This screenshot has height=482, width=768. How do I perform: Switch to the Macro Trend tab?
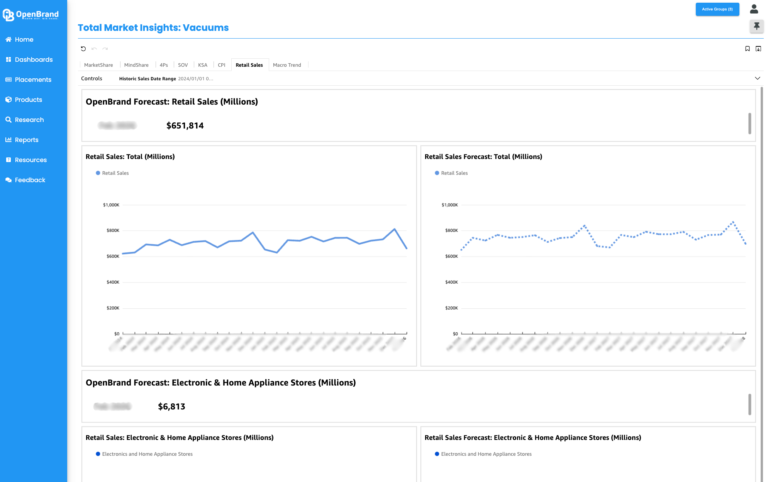(287, 65)
